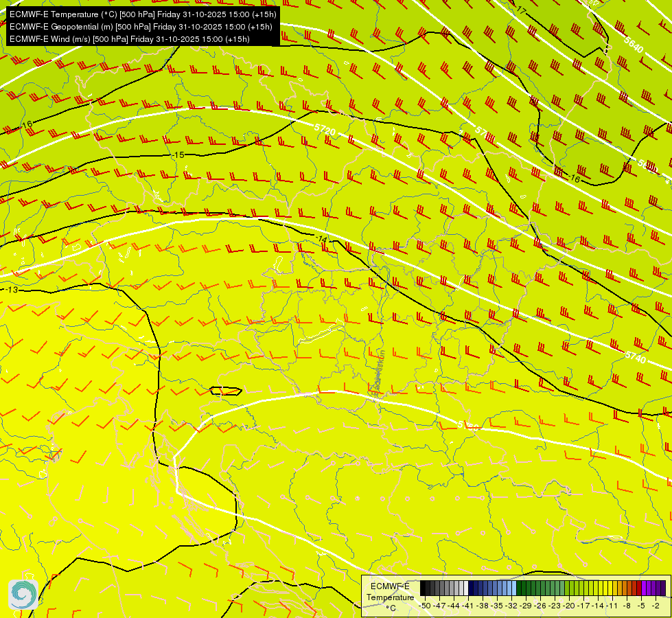
Task: Click the -32 legend value
Action: [x=511, y=606]
